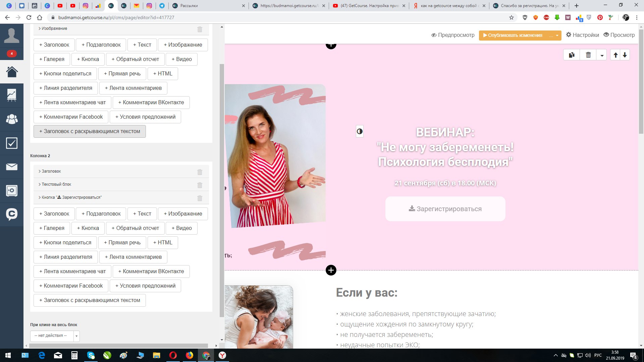This screenshot has width=644, height=362.
Task: Click the browser address bar
Action: pos(278,17)
